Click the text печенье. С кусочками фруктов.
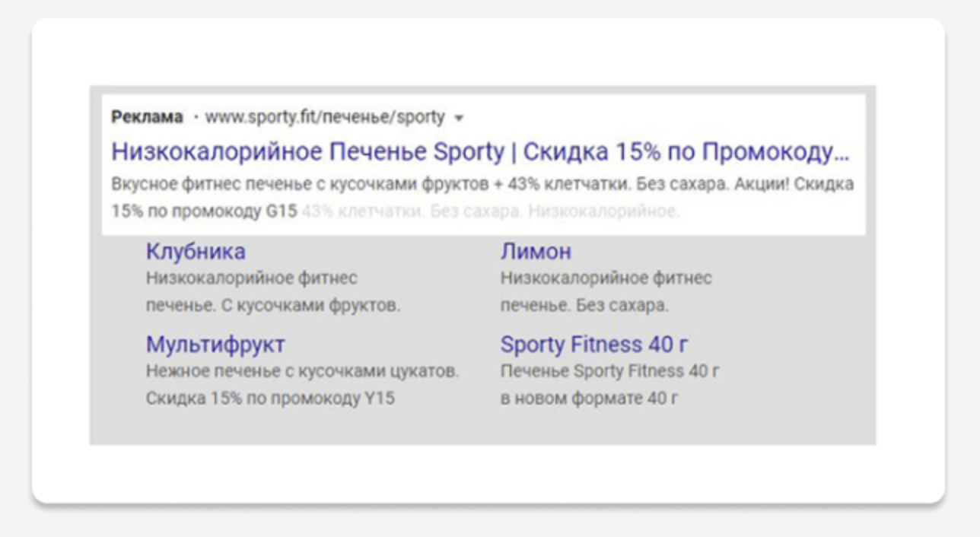Image resolution: width=980 pixels, height=537 pixels. pos(272,306)
